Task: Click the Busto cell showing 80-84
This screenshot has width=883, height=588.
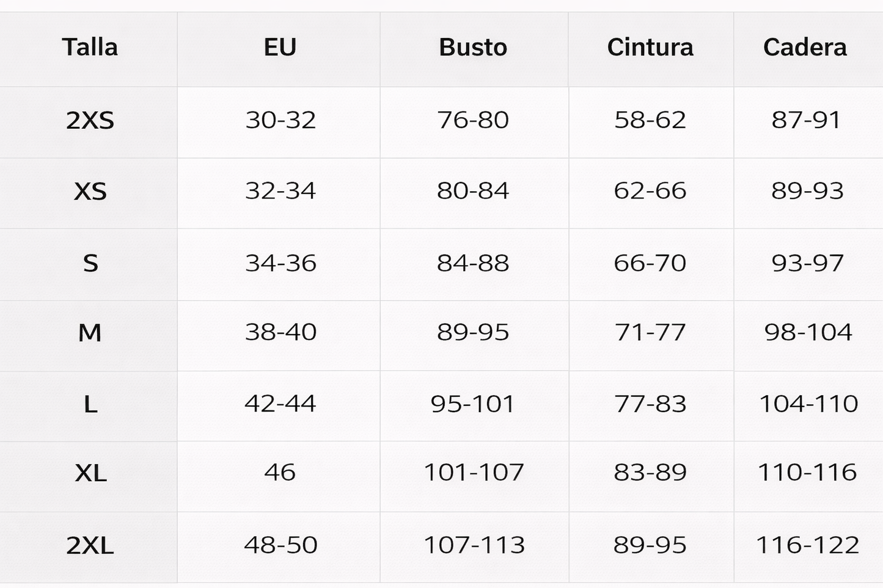Action: 473,191
